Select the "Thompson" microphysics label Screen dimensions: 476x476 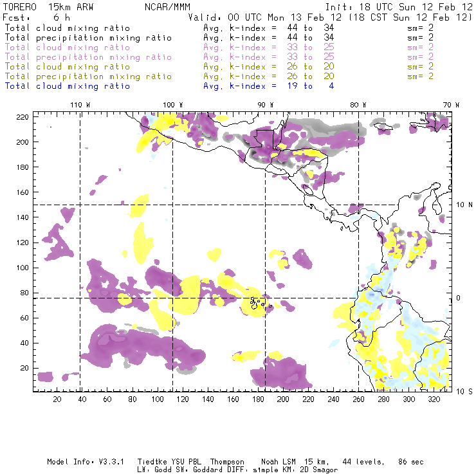tap(227, 462)
